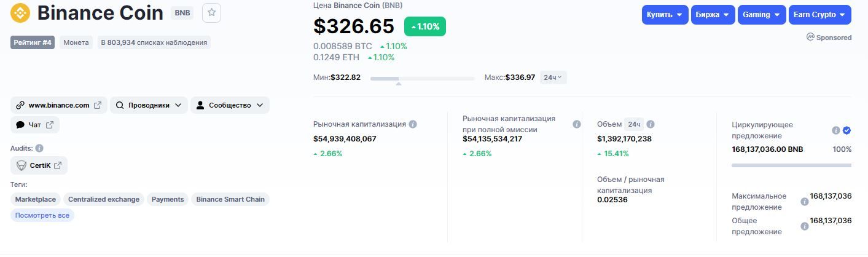
Task: Open the Earn Crypto dropdown
Action: pyautogui.click(x=819, y=15)
